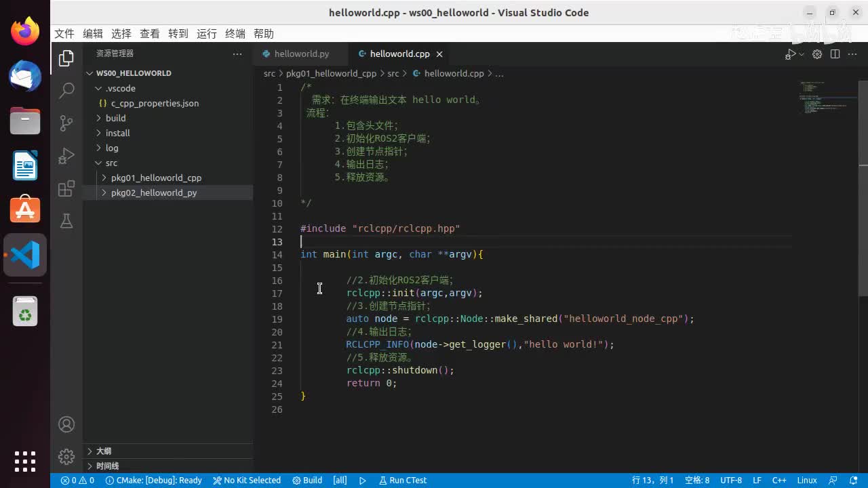Open feedback icon in status bar
The image size is (868, 488).
833,481
